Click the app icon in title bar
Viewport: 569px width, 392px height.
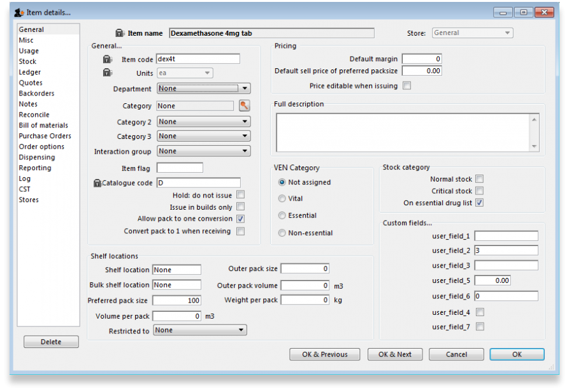click(18, 12)
